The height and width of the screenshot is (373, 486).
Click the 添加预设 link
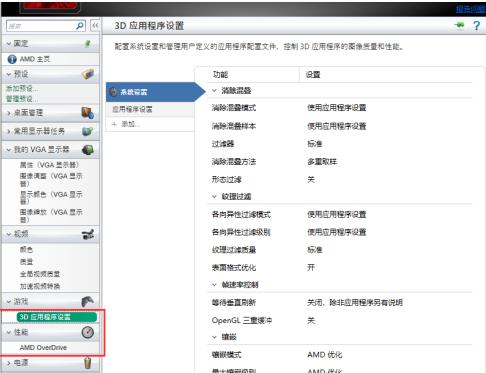pyautogui.click(x=22, y=88)
